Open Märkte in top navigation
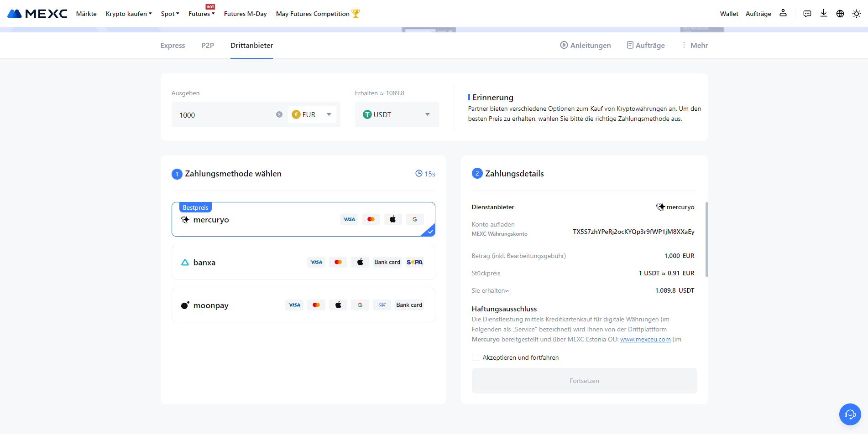Viewport: 868px width, 434px height. (86, 14)
